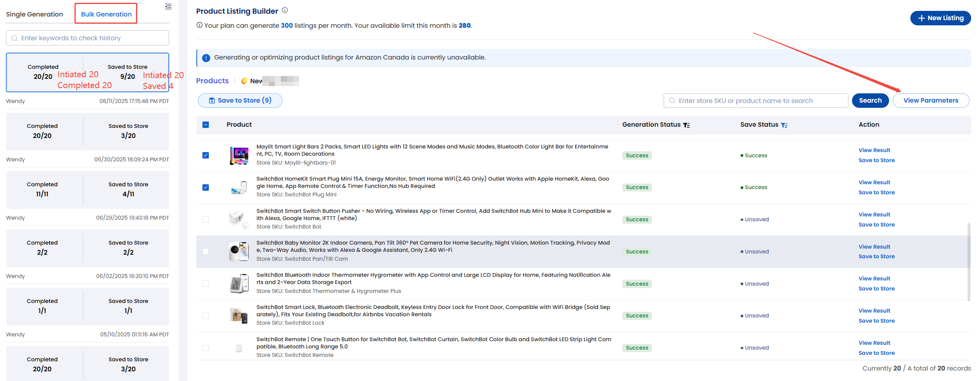Uncheck the SwitchBot Plug Mini row
The image size is (980, 381).
tap(206, 187)
